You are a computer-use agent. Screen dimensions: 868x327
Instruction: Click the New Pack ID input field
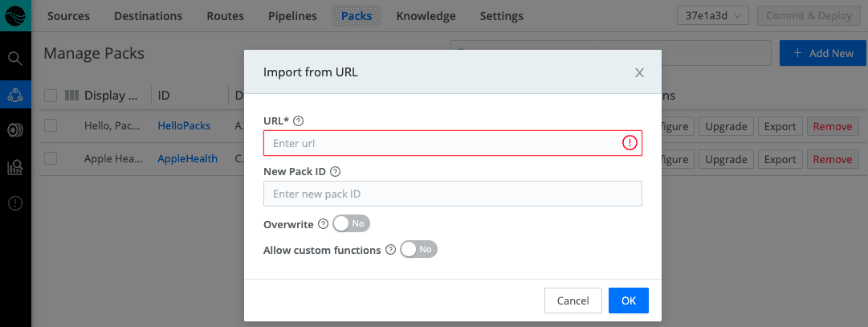pos(452,194)
